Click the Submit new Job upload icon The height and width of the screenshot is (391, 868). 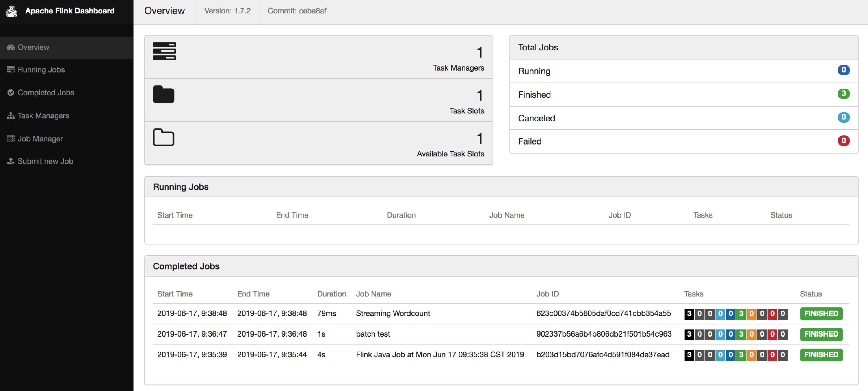(10, 161)
